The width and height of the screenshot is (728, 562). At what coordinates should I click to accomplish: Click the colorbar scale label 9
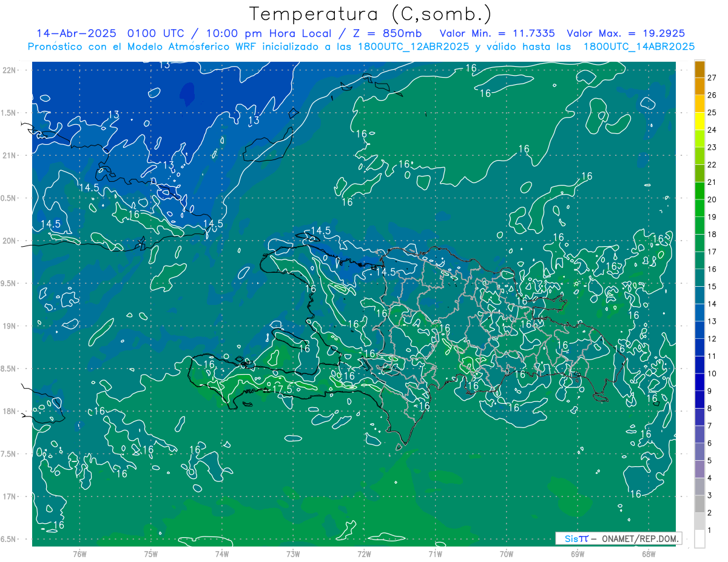pos(709,391)
